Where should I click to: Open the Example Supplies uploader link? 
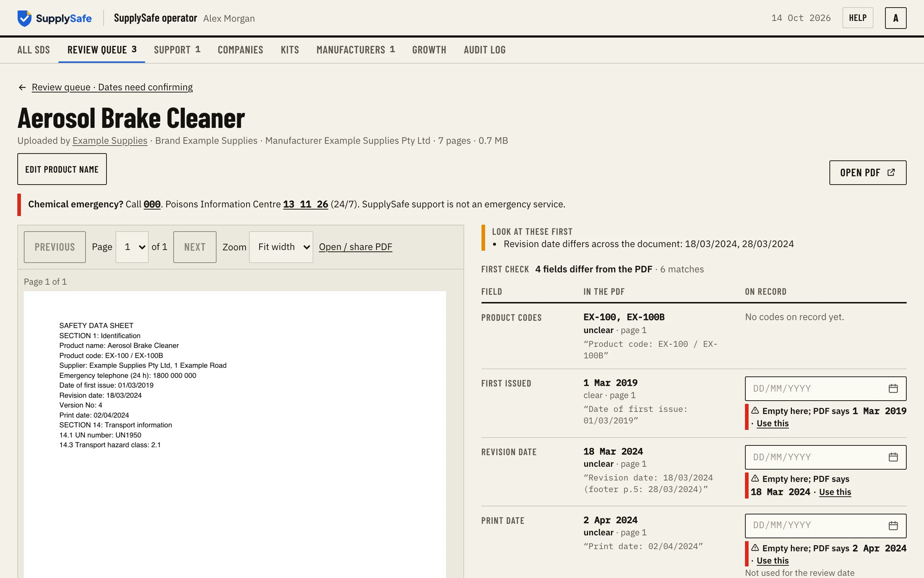point(110,141)
